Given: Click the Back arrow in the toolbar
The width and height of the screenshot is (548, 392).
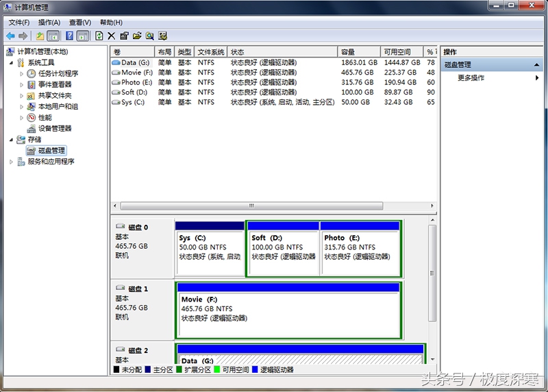Looking at the screenshot, I should (x=10, y=36).
